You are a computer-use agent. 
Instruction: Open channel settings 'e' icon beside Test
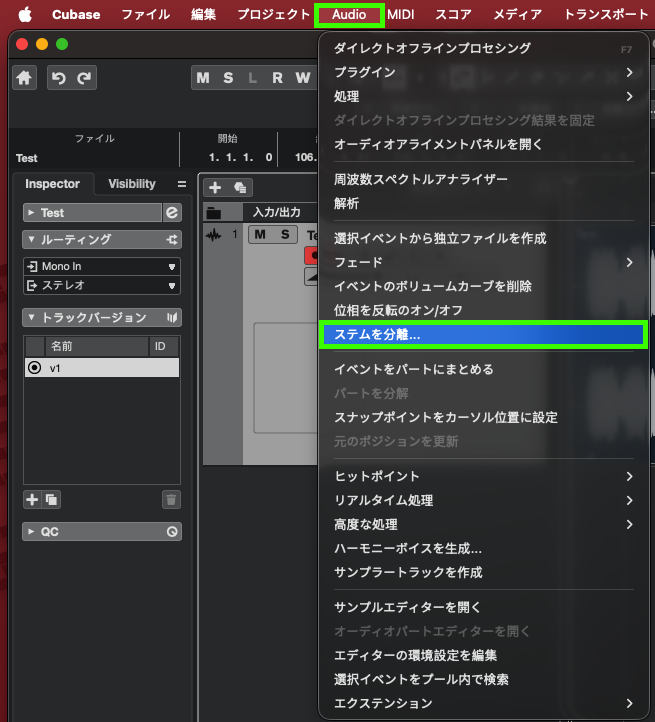tap(172, 213)
